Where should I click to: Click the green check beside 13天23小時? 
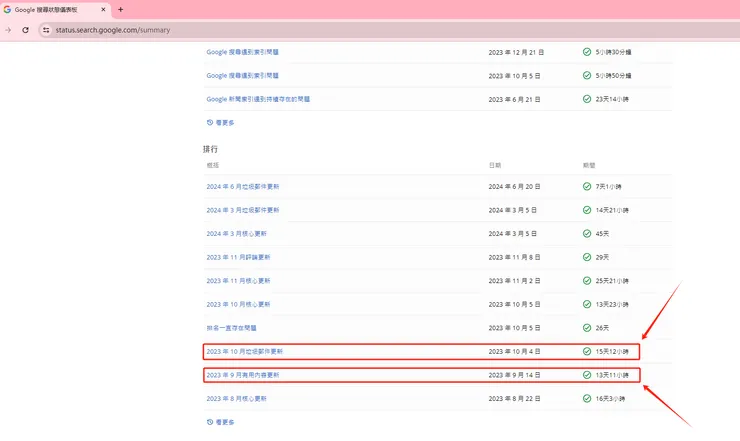click(x=587, y=305)
